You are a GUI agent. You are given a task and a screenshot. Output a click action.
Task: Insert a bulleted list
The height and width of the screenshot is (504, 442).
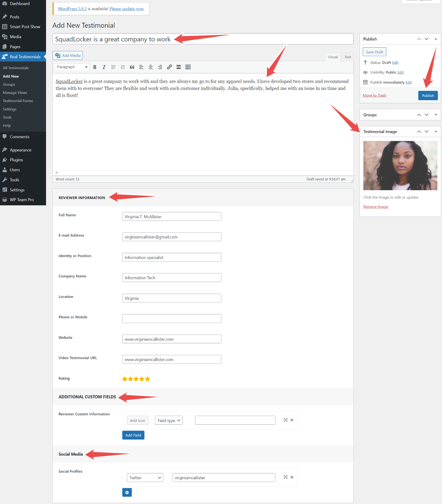tap(113, 67)
